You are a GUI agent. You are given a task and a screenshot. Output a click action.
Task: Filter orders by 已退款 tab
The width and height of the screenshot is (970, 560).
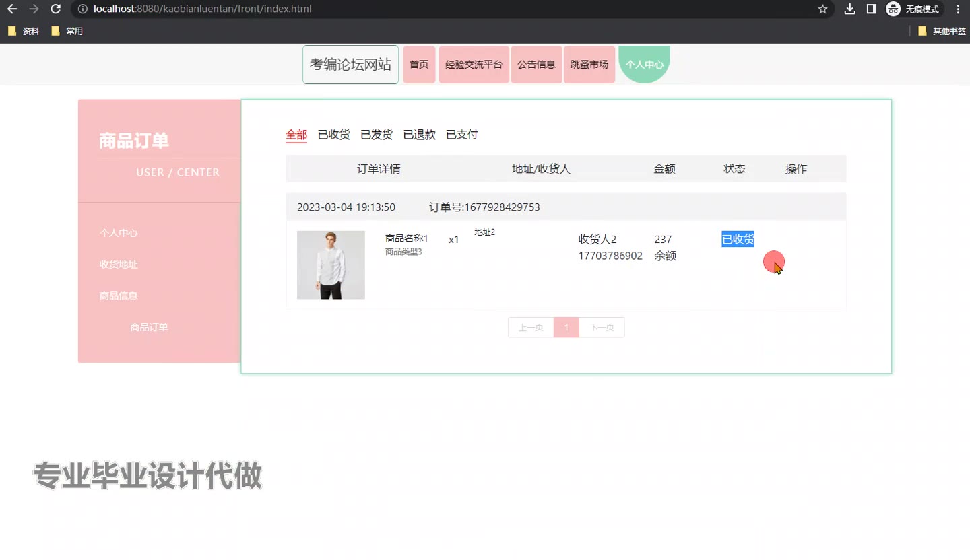pyautogui.click(x=420, y=135)
